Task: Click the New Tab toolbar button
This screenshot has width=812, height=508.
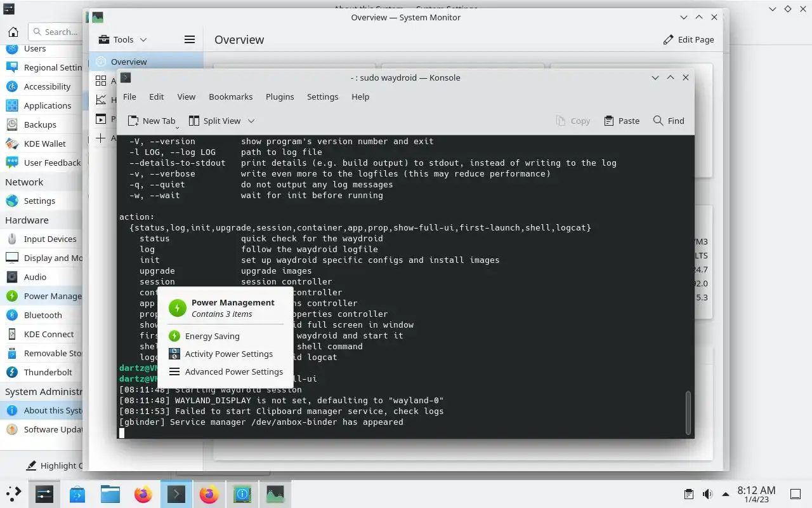Action: 152,121
